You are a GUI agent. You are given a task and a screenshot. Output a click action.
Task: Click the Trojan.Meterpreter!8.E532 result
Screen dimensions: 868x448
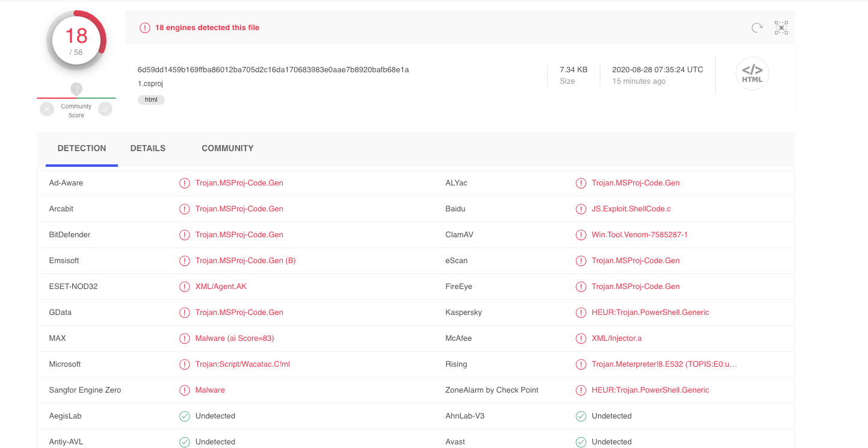[x=664, y=364]
